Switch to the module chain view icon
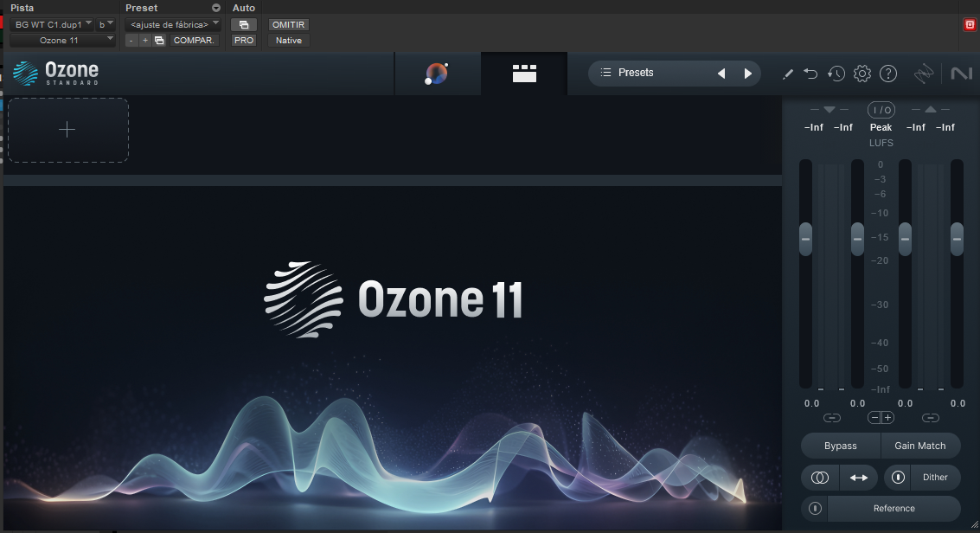This screenshot has width=980, height=533. pyautogui.click(x=524, y=73)
